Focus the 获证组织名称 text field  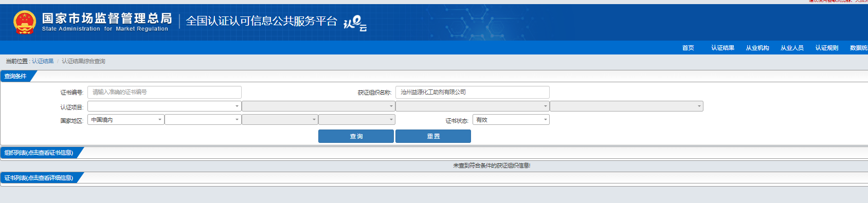pyautogui.click(x=473, y=92)
